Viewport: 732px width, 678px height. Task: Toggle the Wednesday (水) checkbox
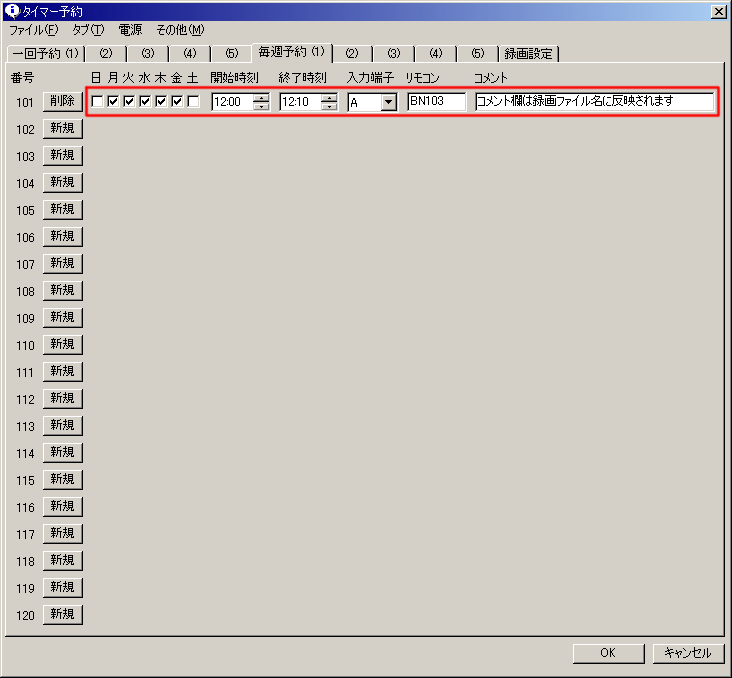click(x=145, y=101)
